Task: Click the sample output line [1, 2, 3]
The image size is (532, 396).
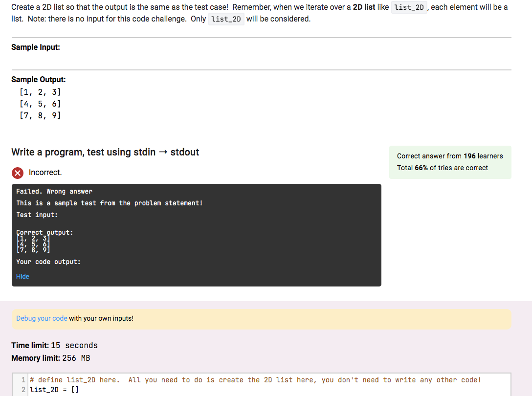Action: (40, 91)
